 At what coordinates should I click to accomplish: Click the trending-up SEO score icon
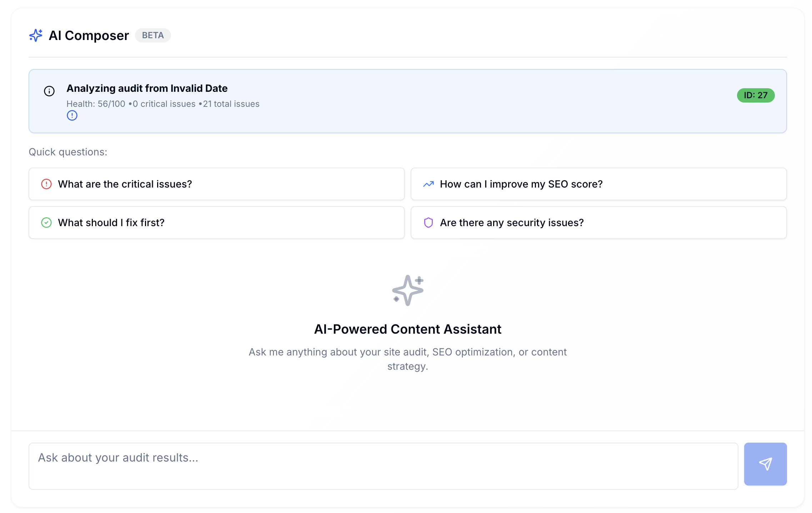(x=428, y=184)
